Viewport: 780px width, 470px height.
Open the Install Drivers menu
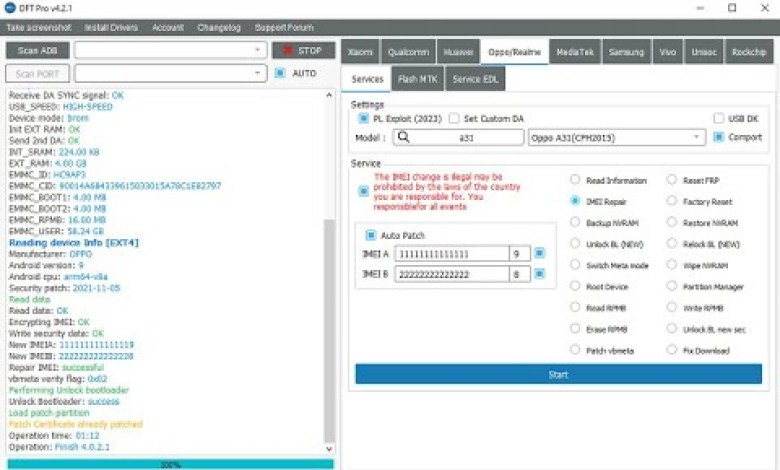tap(111, 27)
